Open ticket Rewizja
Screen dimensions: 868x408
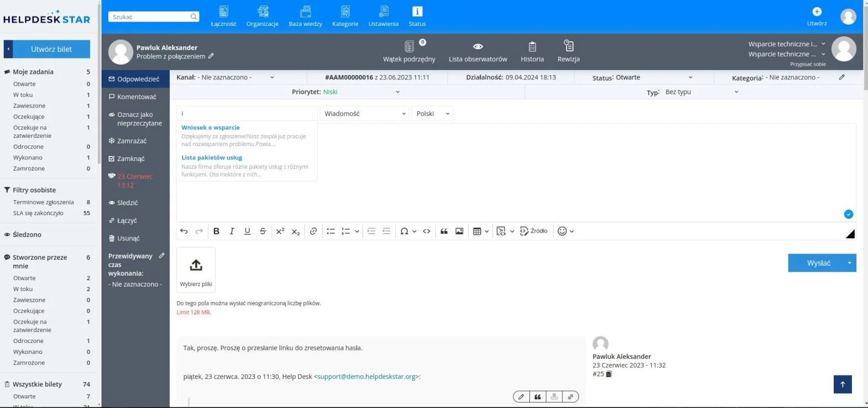point(569,51)
